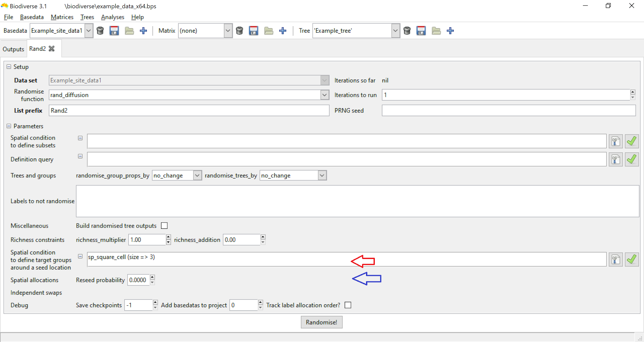Open the wizard for the target groups condition
Screen dimensions: 644x342
tap(616, 259)
